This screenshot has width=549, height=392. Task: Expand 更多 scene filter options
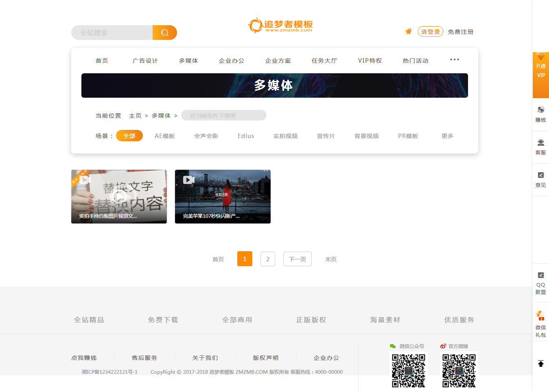[x=447, y=136]
